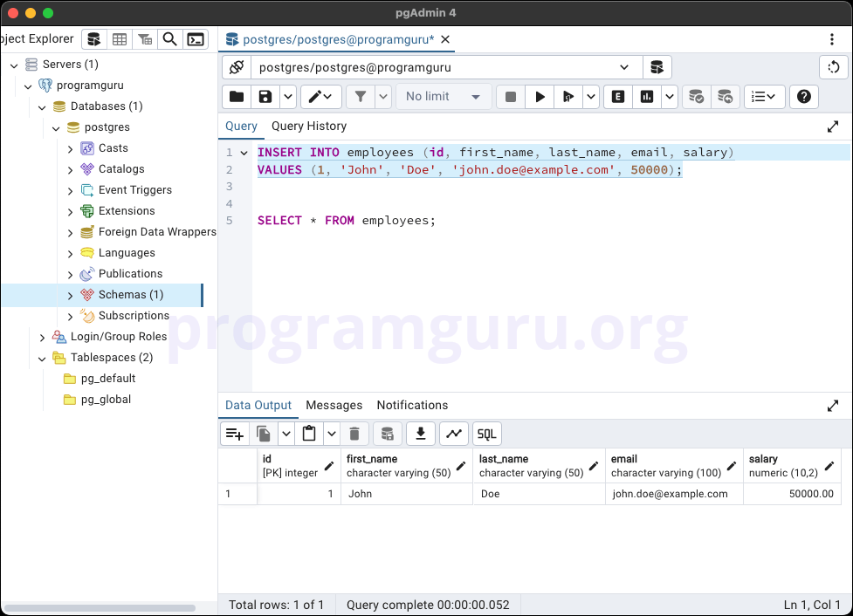Image resolution: width=853 pixels, height=616 pixels.
Task: Select the Messages tab
Action: click(334, 405)
